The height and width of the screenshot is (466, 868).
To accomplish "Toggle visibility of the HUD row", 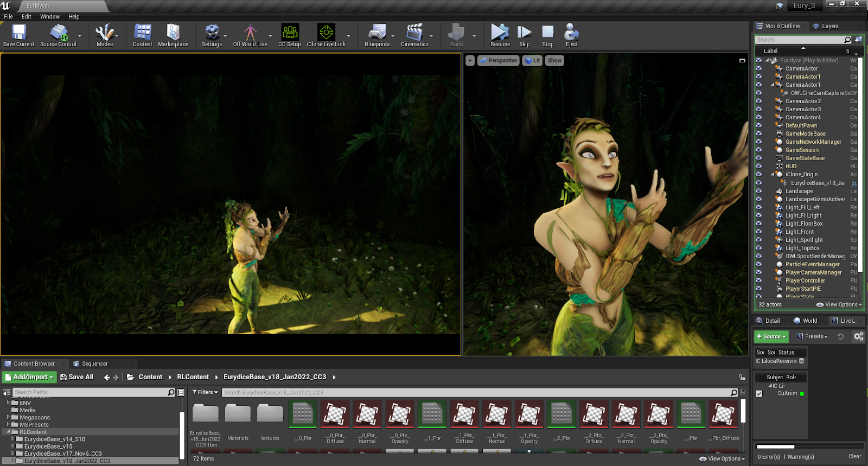I will click(759, 166).
